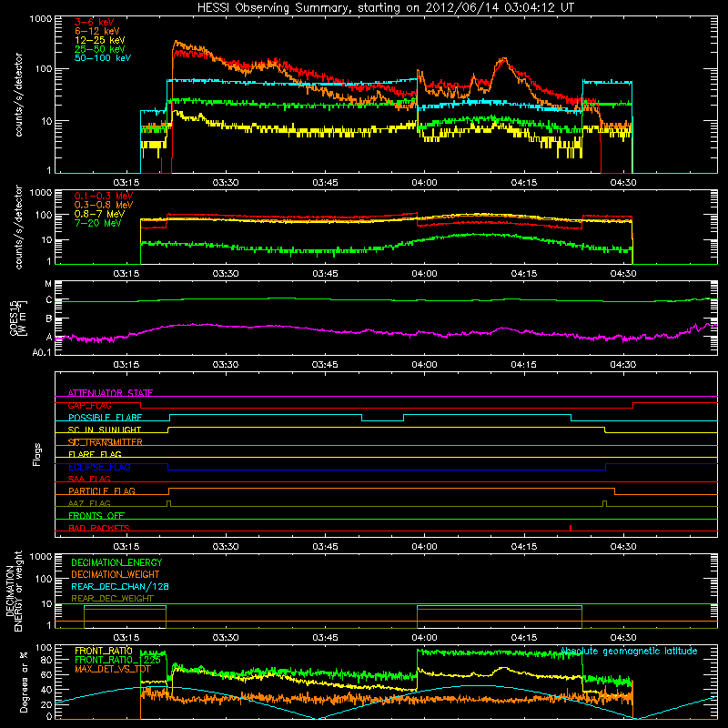Click the 7-20 MeV legend entry
The image size is (728, 728).
(x=97, y=223)
